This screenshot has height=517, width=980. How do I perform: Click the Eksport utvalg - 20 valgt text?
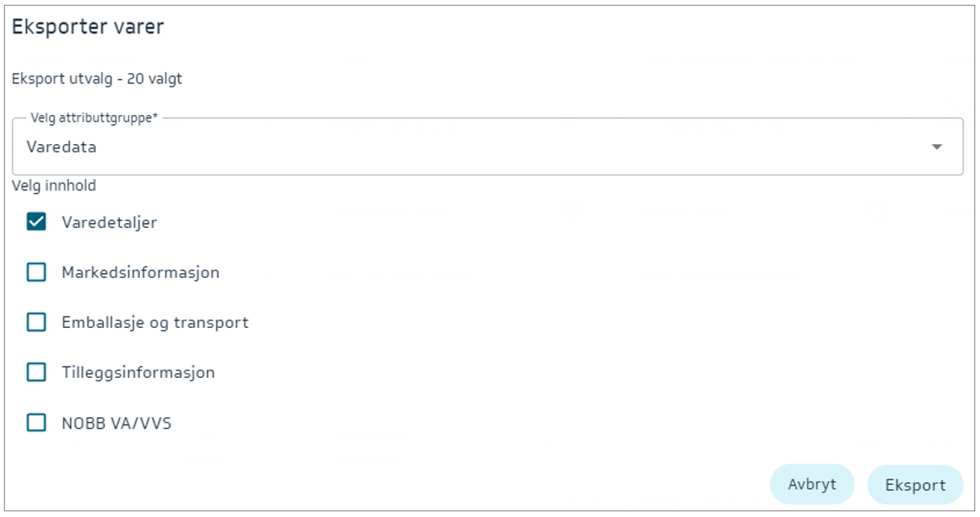[x=97, y=79]
